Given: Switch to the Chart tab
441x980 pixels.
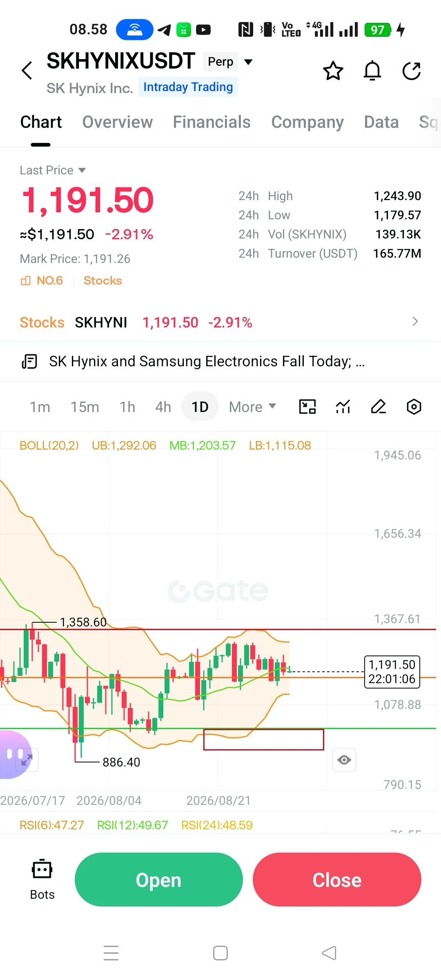Looking at the screenshot, I should point(41,122).
